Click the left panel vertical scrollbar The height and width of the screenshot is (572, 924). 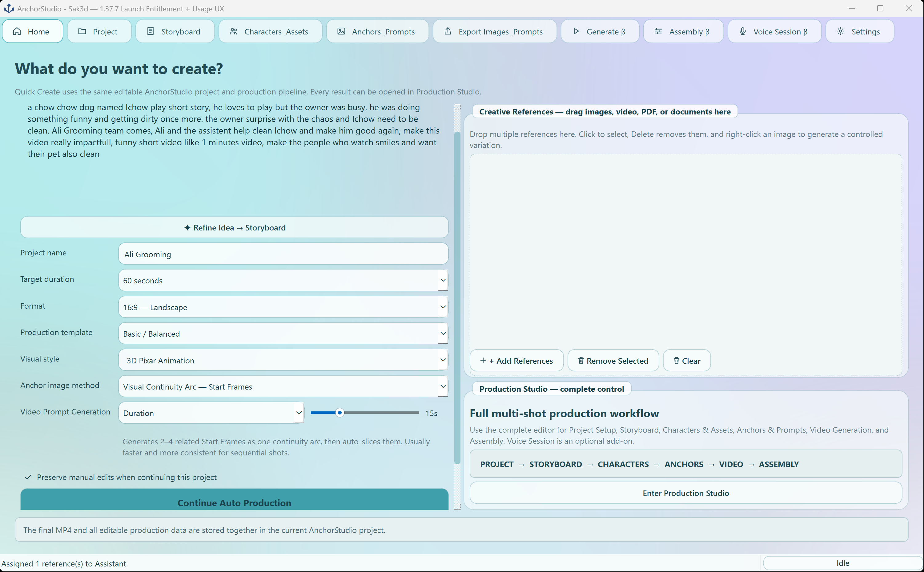coord(457,298)
